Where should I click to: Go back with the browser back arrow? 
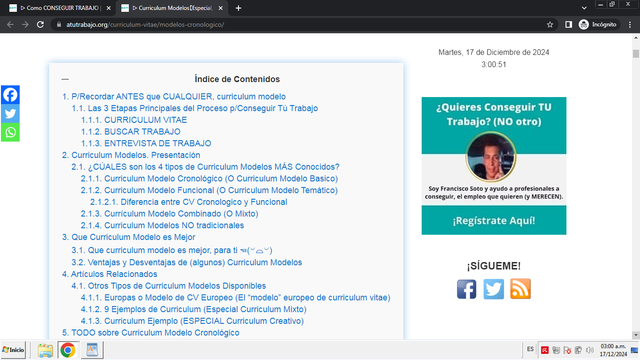click(10, 24)
